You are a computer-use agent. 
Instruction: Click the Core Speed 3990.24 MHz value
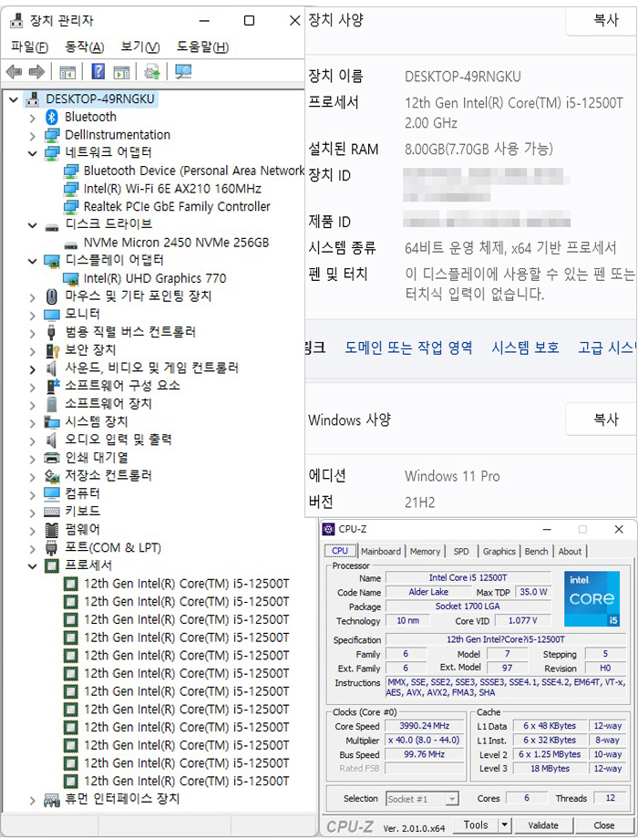pyautogui.click(x=425, y=726)
